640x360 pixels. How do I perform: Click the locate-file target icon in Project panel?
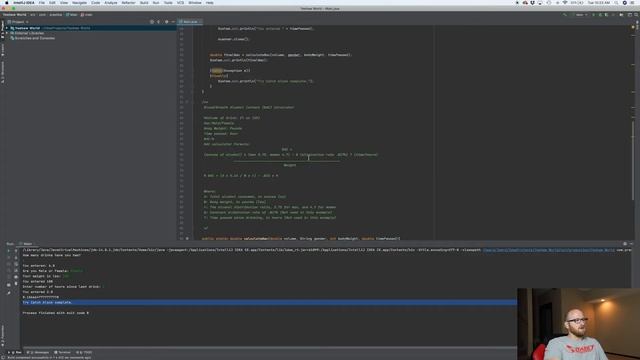(x=152, y=22)
